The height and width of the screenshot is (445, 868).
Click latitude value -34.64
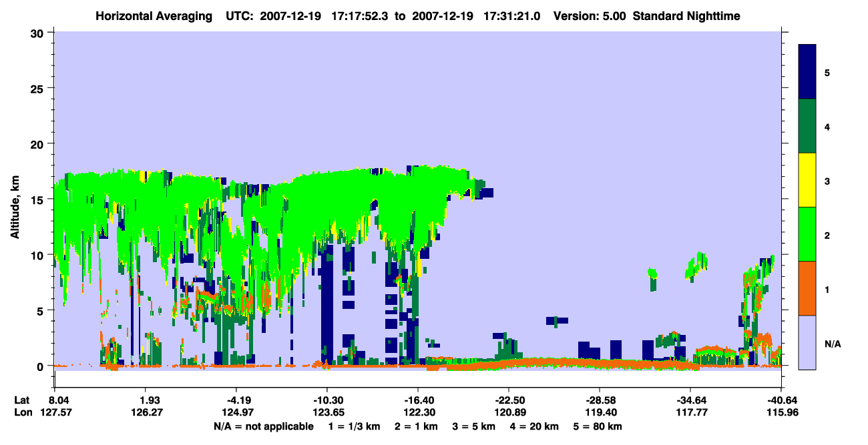pyautogui.click(x=690, y=400)
